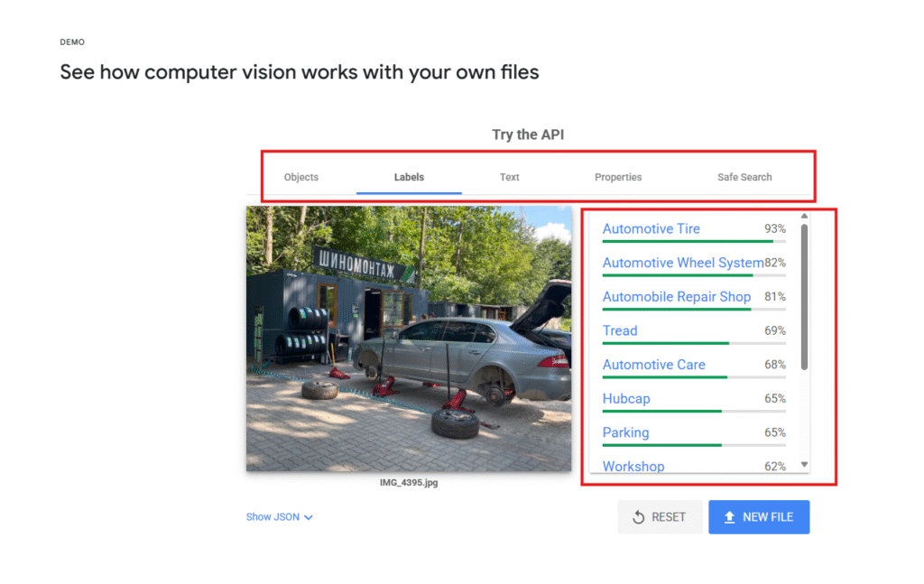924x584 pixels.
Task: Click the 69% score for Tread
Action: pos(775,330)
